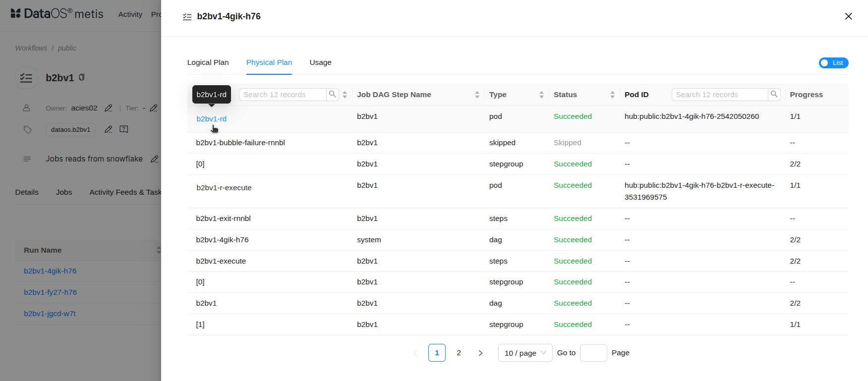
Task: Switch to the Logical Plan tab
Action: (208, 62)
